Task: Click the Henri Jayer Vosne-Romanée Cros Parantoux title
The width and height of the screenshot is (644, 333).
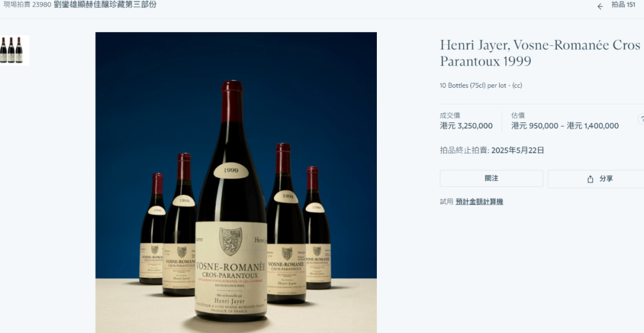Action: click(540, 53)
